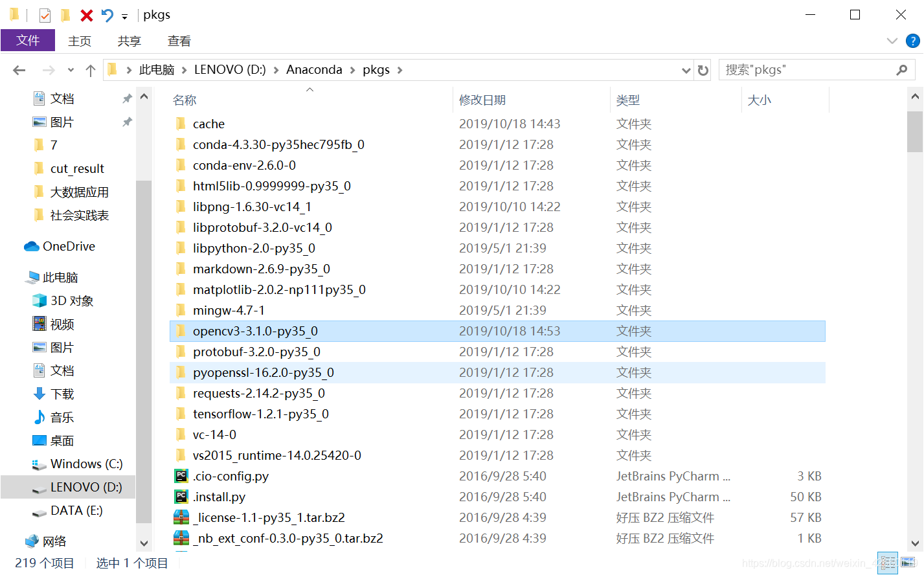
Task: Click the red X delete icon in title bar
Action: pyautogui.click(x=86, y=15)
